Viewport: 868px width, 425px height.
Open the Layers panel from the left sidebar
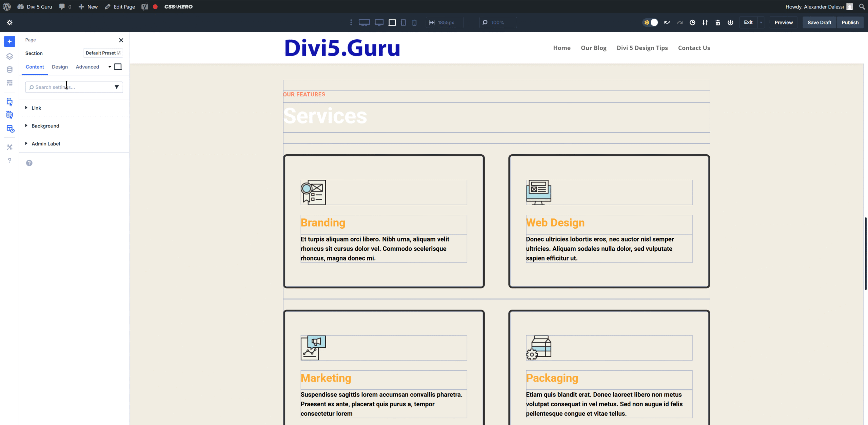coord(9,56)
